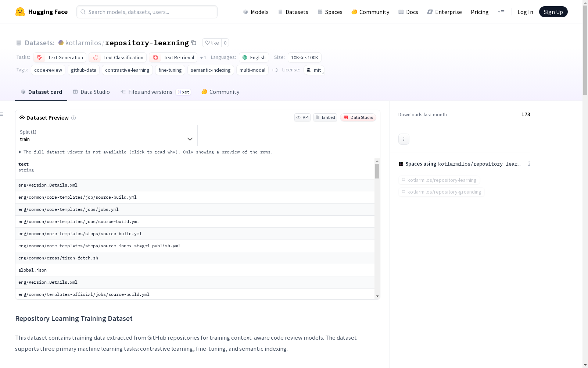Click the Hugging Face logo icon
The width and height of the screenshot is (588, 368).
coord(20,12)
